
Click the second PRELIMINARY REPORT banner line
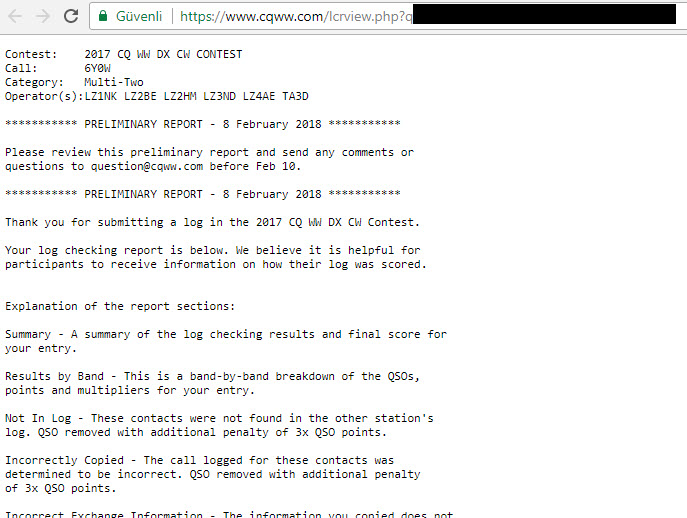[x=202, y=194]
